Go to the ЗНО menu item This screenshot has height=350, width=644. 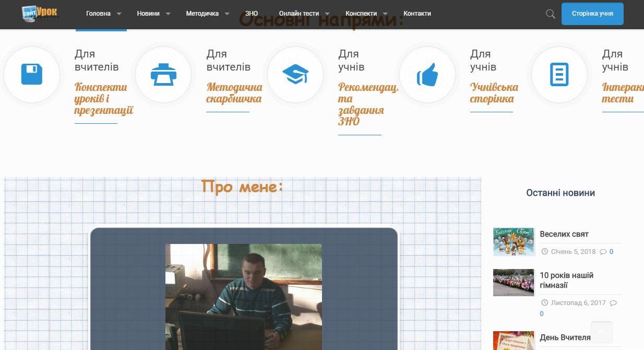coord(252,14)
